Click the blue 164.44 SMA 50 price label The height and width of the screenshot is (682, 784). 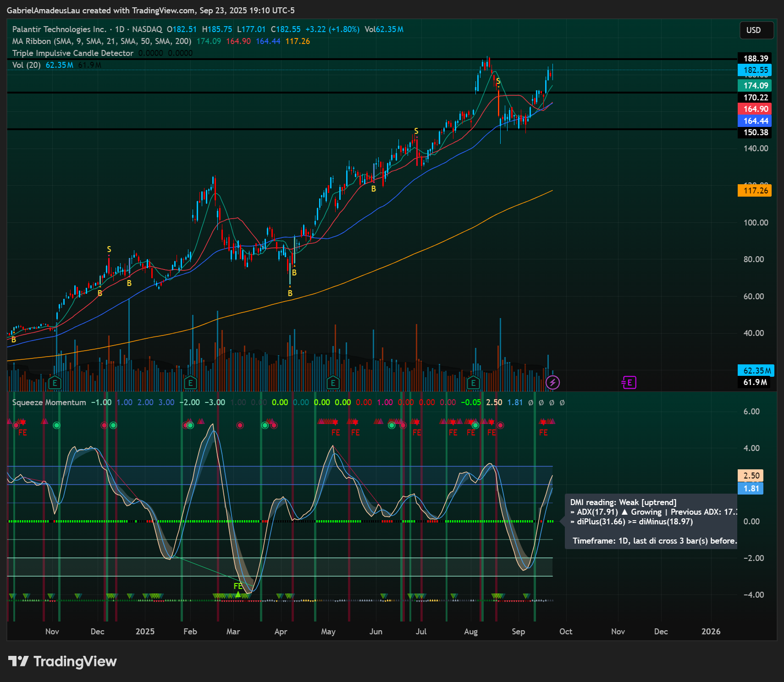tap(755, 121)
